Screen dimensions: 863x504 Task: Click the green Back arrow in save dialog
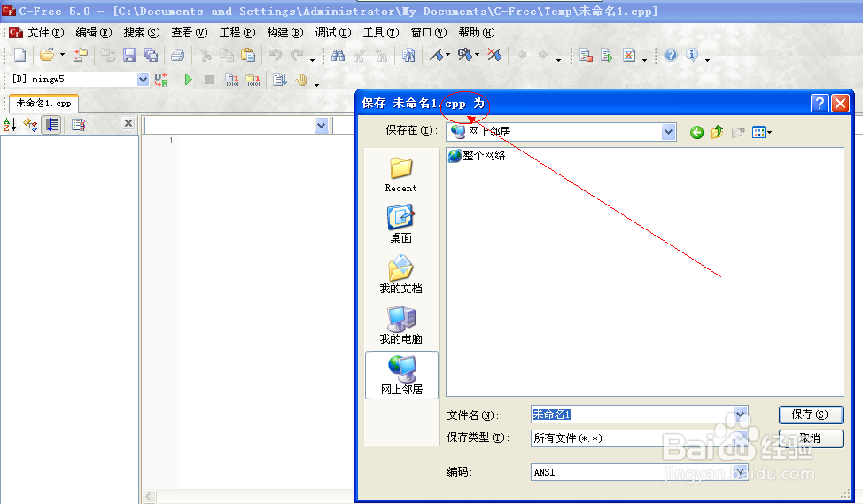tap(696, 132)
